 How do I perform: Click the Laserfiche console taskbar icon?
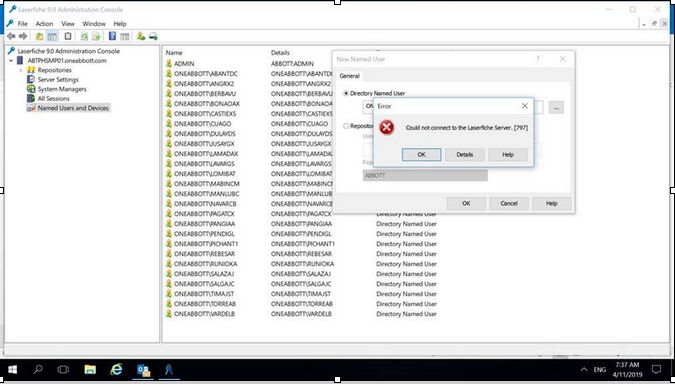pos(169,369)
